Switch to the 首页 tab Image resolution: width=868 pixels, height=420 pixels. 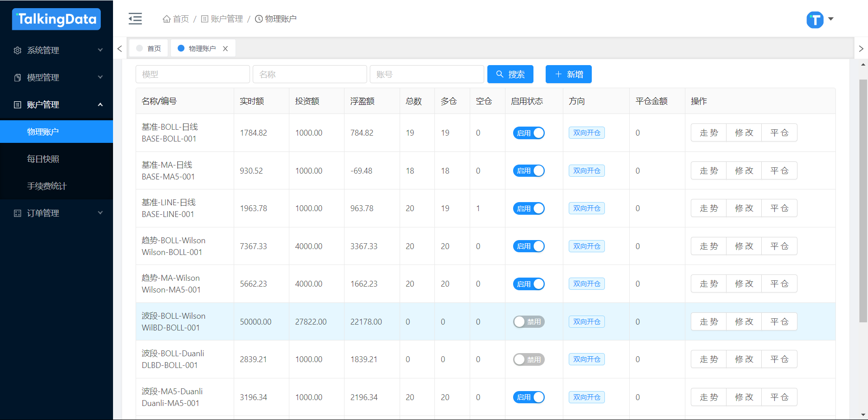point(149,48)
